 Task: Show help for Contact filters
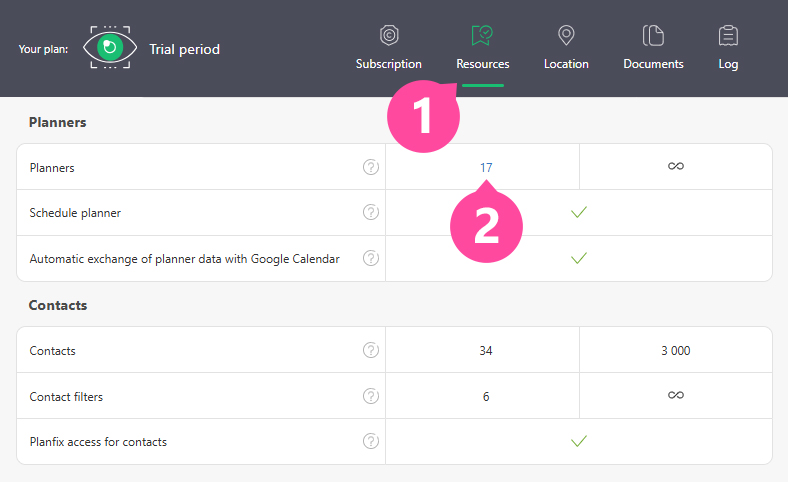pyautogui.click(x=371, y=396)
